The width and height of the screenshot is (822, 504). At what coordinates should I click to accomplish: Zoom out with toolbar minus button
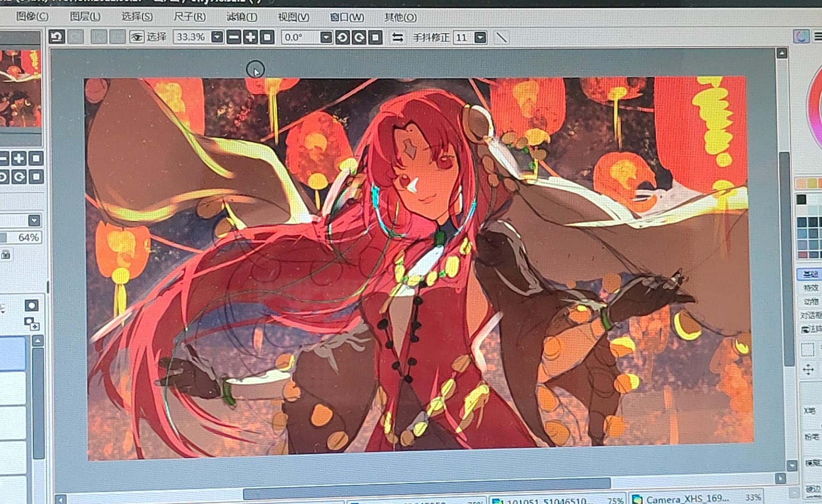tap(234, 37)
